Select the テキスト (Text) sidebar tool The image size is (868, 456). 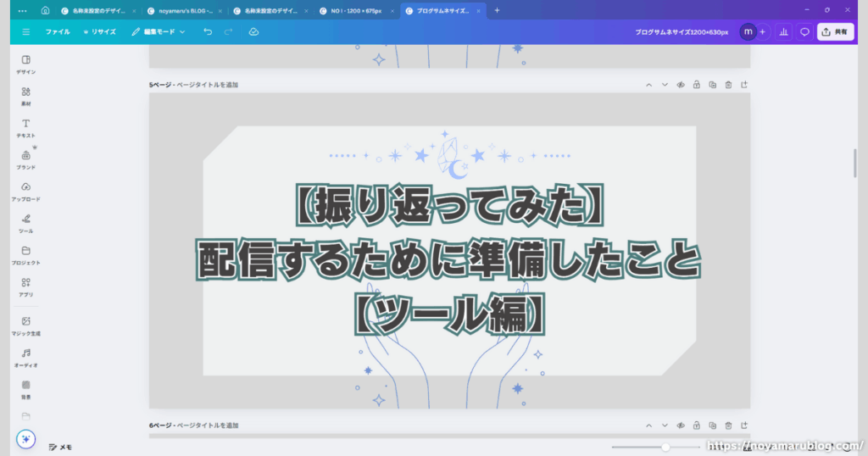(25, 127)
